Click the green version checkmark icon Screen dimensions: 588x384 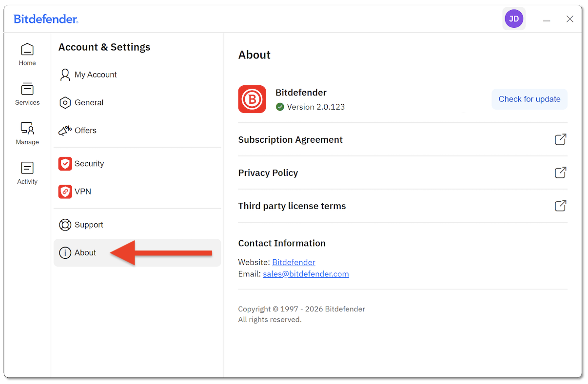click(x=280, y=107)
